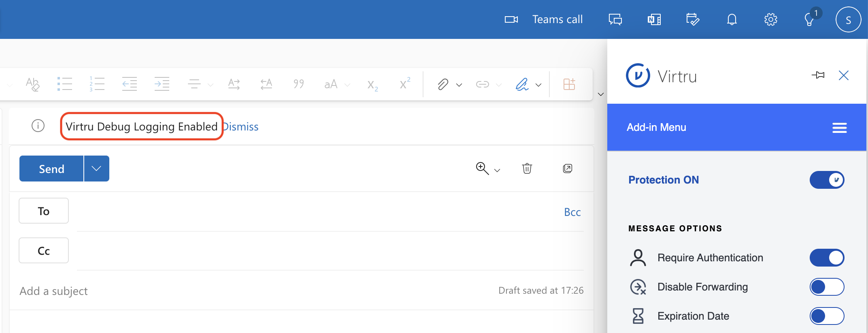
Task: Click the bulleted list icon
Action: [x=65, y=84]
